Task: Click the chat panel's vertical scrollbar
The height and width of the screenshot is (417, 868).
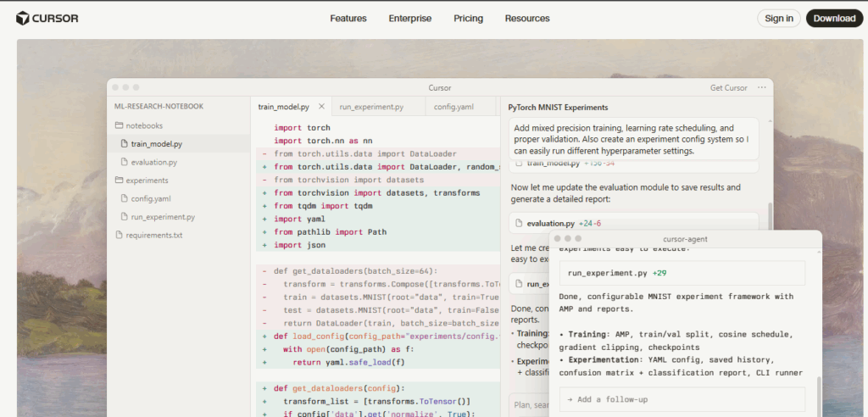Action: [770, 217]
